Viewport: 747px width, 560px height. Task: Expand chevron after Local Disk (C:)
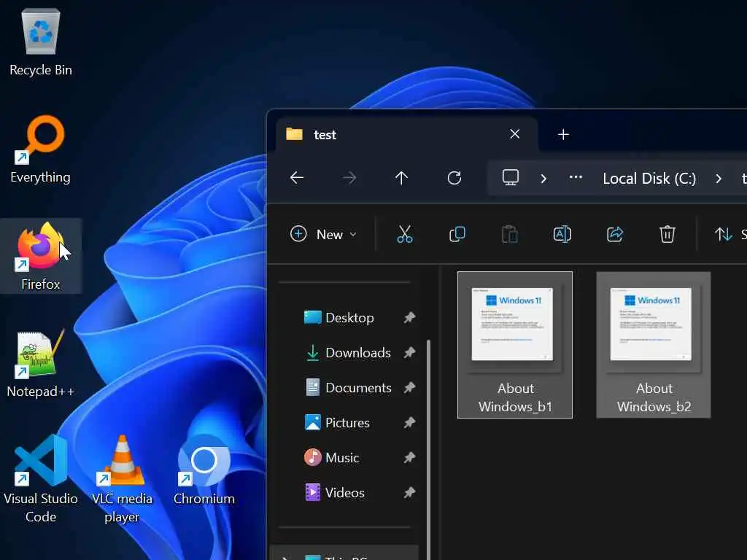coord(719,179)
